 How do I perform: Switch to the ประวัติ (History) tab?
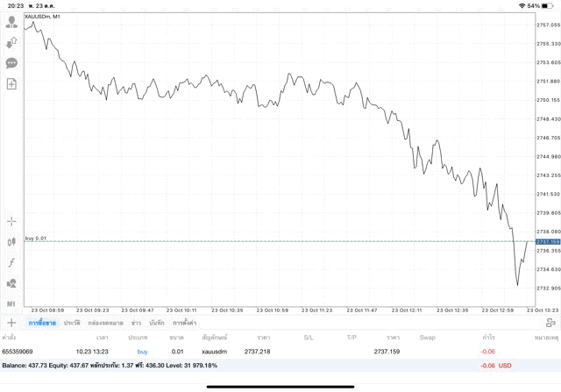(x=72, y=323)
